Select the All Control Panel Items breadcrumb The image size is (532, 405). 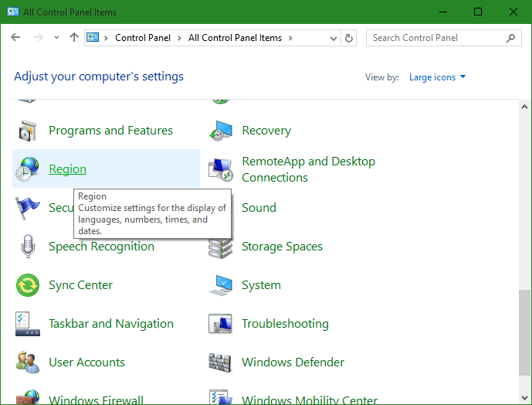[x=236, y=38]
